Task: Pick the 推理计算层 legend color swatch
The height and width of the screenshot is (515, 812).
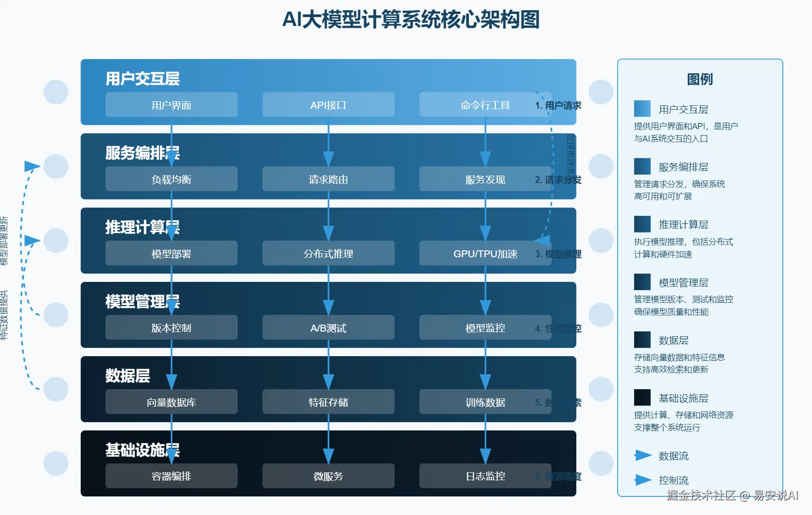Action: click(x=642, y=224)
